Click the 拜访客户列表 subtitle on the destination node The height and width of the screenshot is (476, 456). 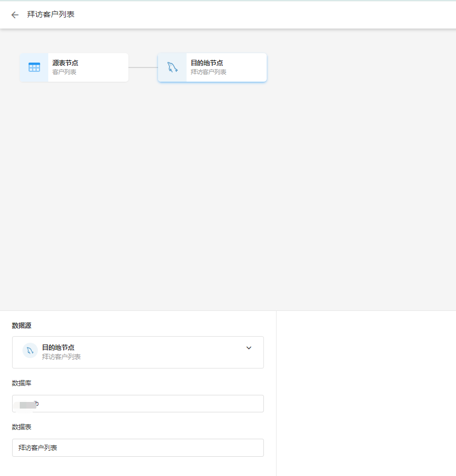[209, 72]
